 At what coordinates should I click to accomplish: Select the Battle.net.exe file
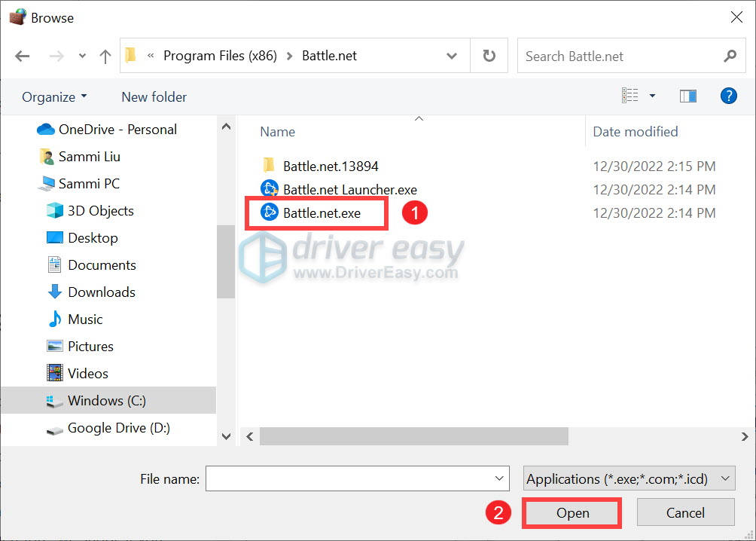click(x=322, y=212)
